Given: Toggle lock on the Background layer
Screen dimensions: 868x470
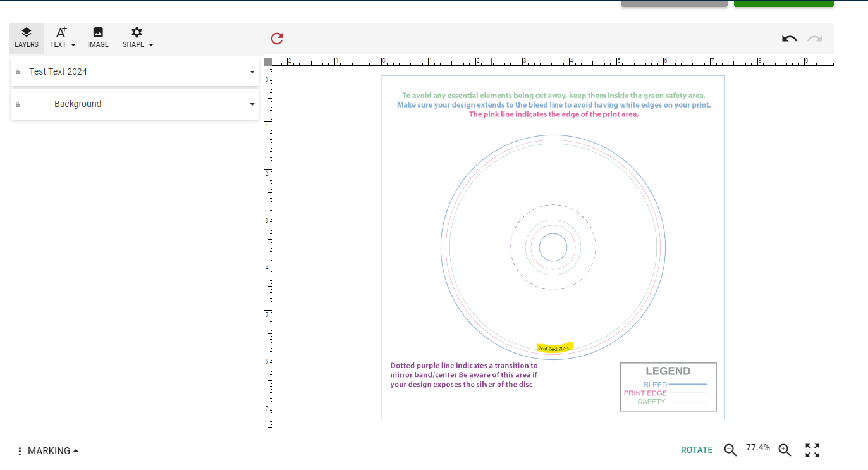Looking at the screenshot, I should coord(18,104).
